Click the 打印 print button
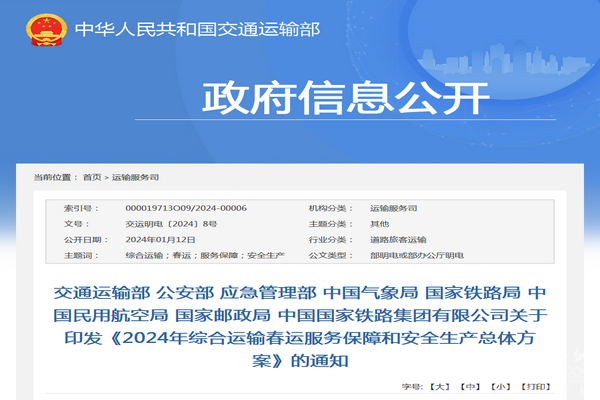 click(x=535, y=385)
